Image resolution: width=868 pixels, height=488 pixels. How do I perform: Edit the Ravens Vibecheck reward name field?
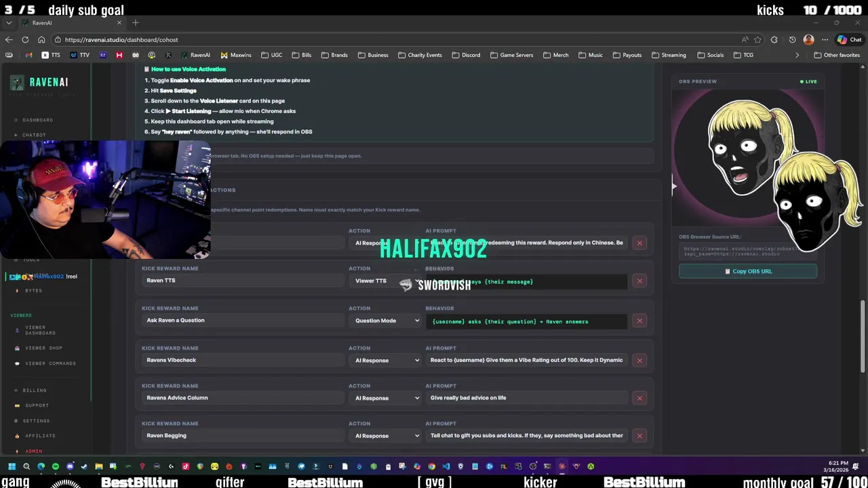(x=243, y=360)
